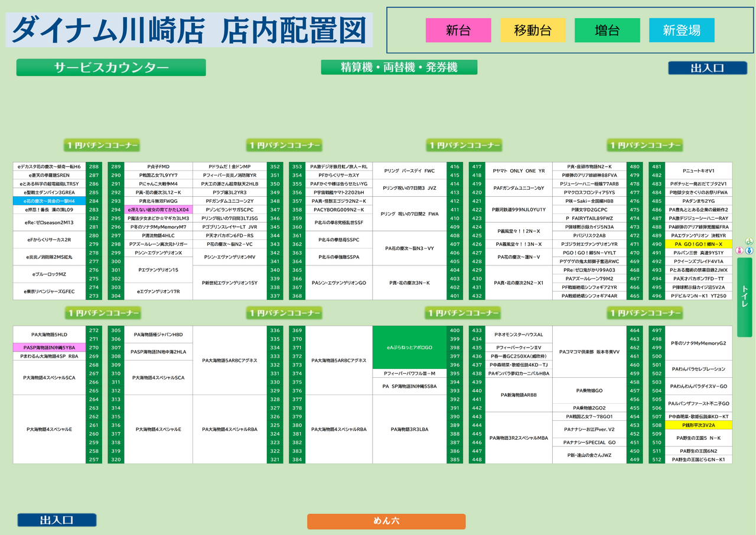Click the orange めん六 label
Viewport: 756px width, 535px height.
point(386,521)
